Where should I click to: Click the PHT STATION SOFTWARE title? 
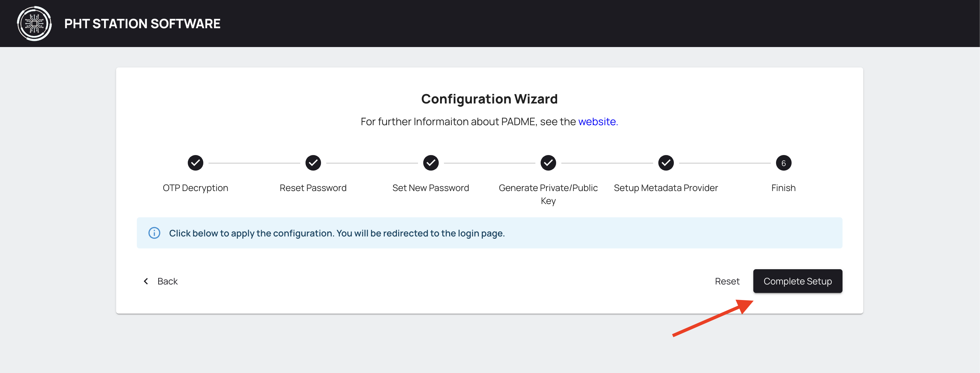point(142,24)
